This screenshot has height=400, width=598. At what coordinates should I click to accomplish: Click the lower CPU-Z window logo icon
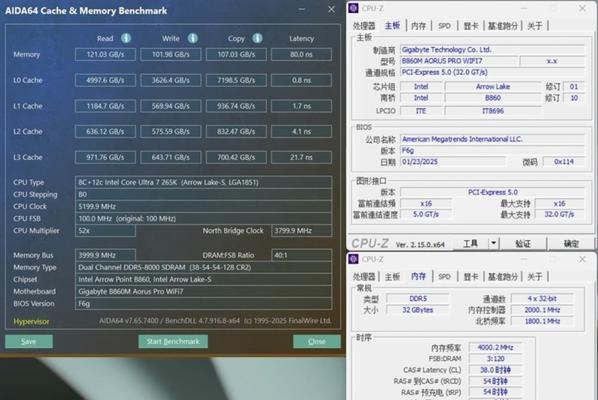pos(354,259)
